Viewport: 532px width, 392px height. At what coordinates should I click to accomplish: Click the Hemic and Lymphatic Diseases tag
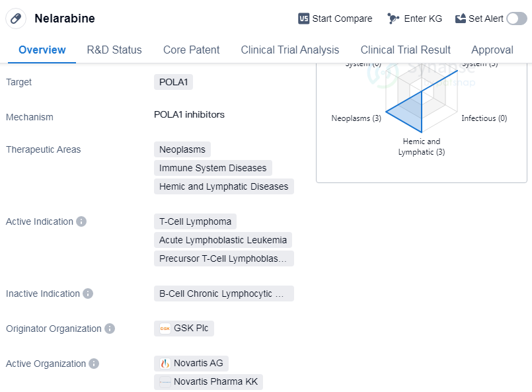(223, 186)
